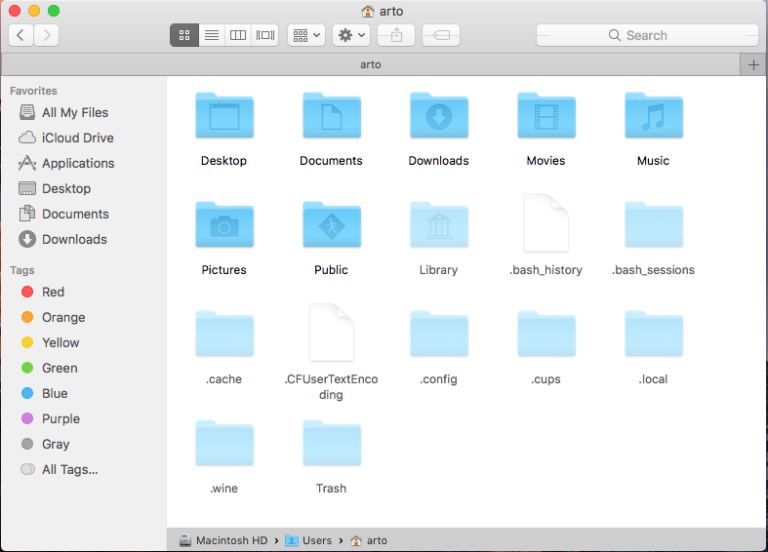Switch to list view
Viewport: 768px width, 552px height.
pos(212,35)
